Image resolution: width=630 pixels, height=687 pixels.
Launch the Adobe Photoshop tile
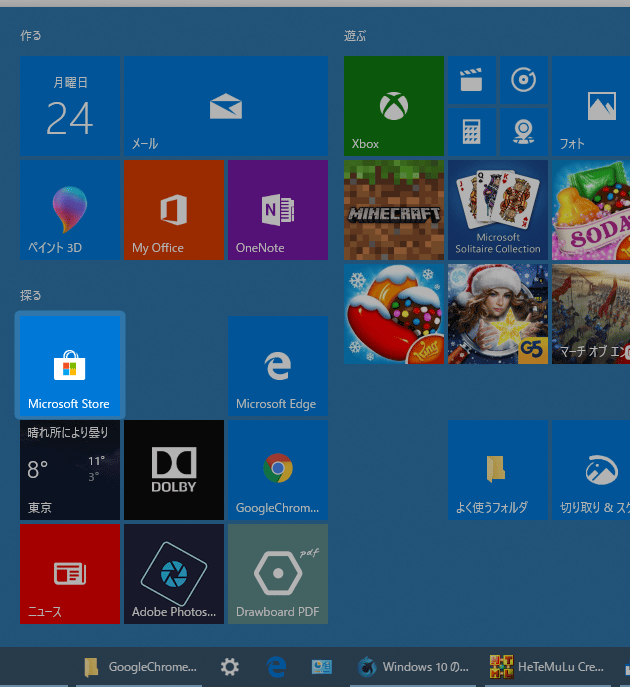tap(174, 574)
